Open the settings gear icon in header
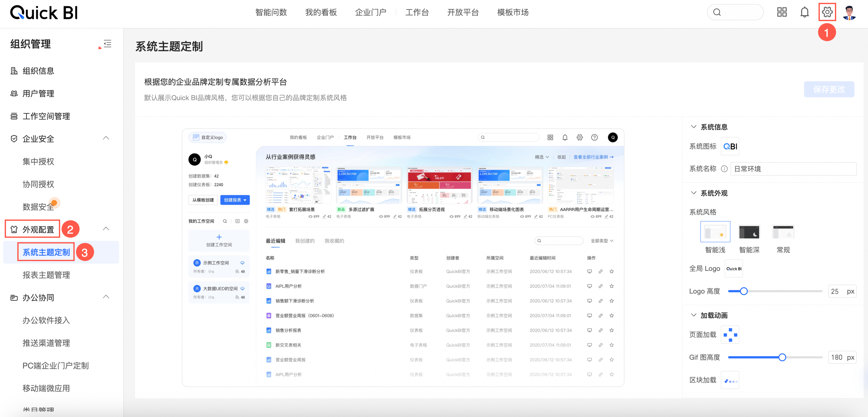868x417 pixels. click(827, 13)
